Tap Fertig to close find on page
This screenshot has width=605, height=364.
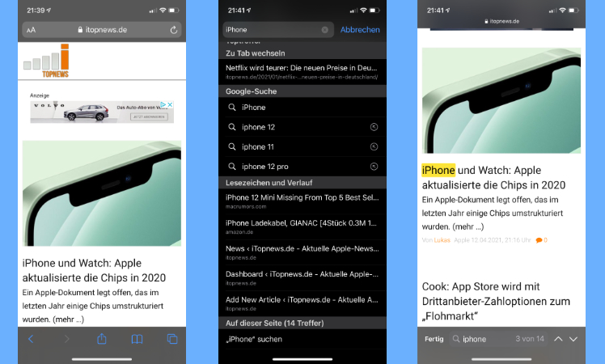point(434,339)
